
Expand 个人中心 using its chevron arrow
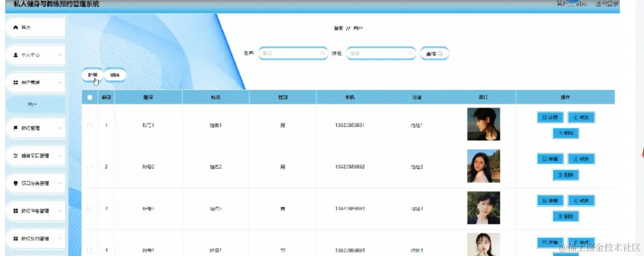[x=60, y=55]
